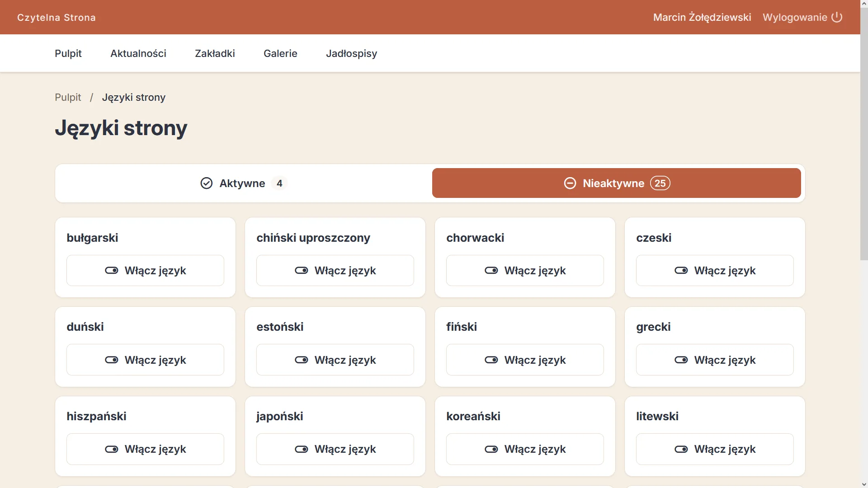This screenshot has height=488, width=868.
Task: Click the toggle icon in the estoński card
Action: [x=302, y=360]
